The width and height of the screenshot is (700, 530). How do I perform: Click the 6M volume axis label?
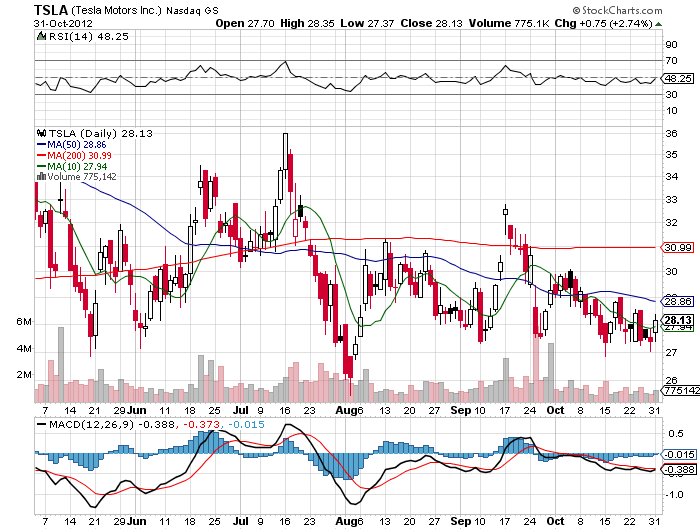point(24,322)
